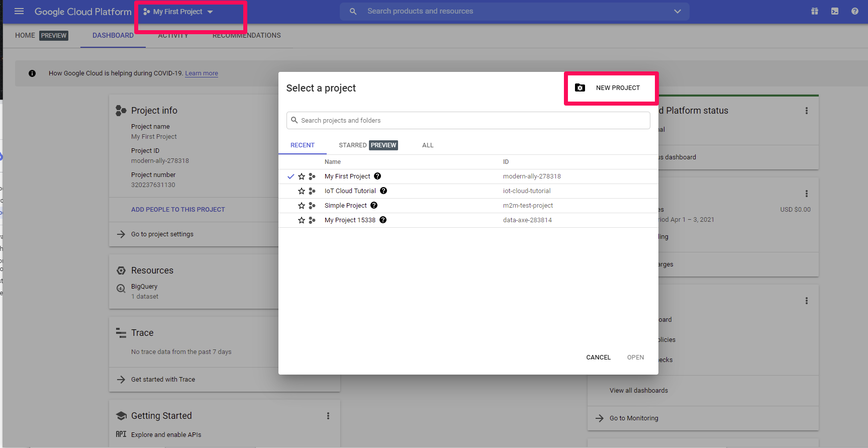Cancel the Select a project dialog
Image resolution: width=868 pixels, height=448 pixels.
[x=599, y=357]
